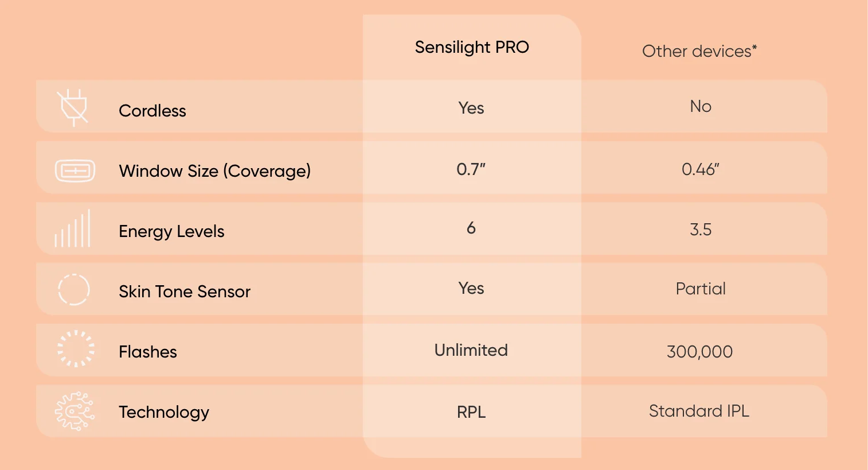868x470 pixels.
Task: Select the Other devices* column header
Action: [699, 51]
